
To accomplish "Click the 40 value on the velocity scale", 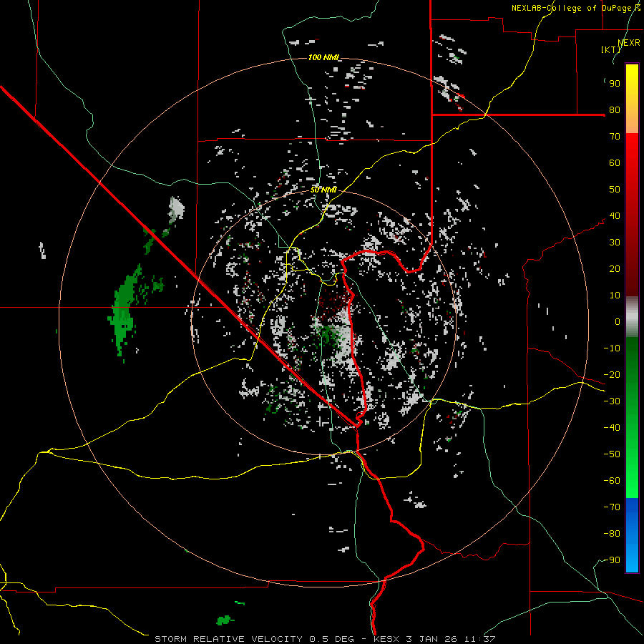I will click(x=615, y=216).
